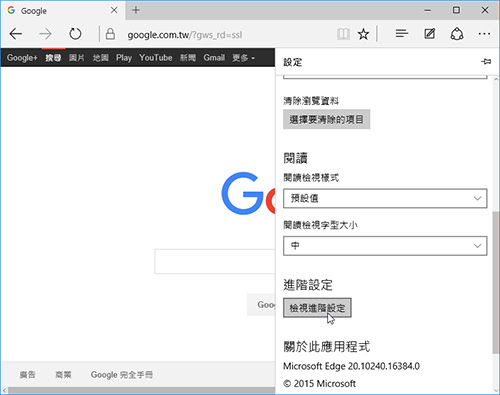Screen dimensions: 500x395
Task: Click the horizontal page scrollbar
Action: (142, 390)
